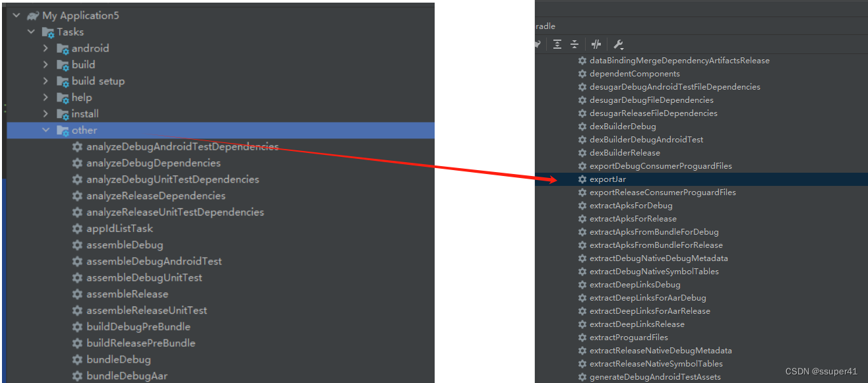Click the other folder icon

pos(63,131)
